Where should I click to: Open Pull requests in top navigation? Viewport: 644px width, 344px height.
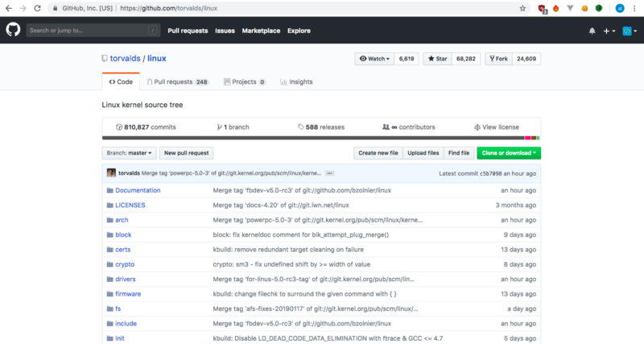pos(188,31)
